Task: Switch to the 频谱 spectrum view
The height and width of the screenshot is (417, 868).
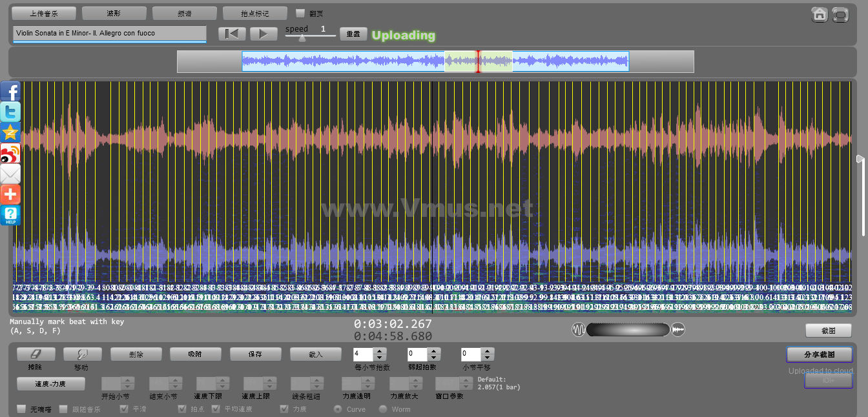Action: point(185,14)
